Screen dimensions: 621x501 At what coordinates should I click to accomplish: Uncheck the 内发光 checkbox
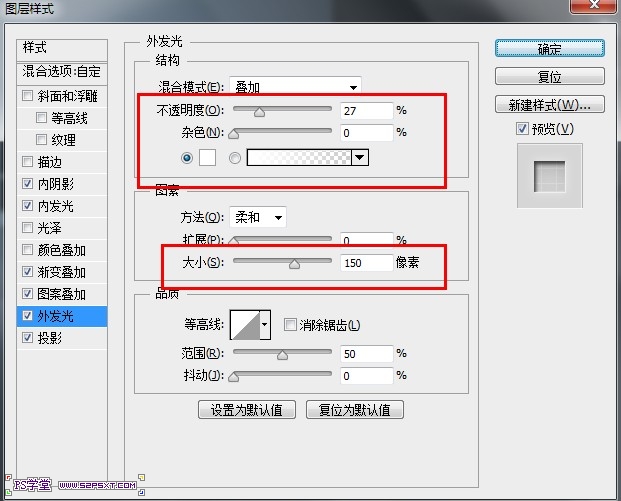point(27,206)
